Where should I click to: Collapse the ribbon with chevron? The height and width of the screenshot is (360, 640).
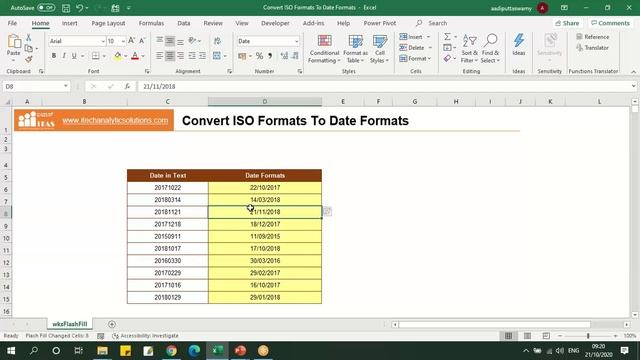(x=633, y=72)
